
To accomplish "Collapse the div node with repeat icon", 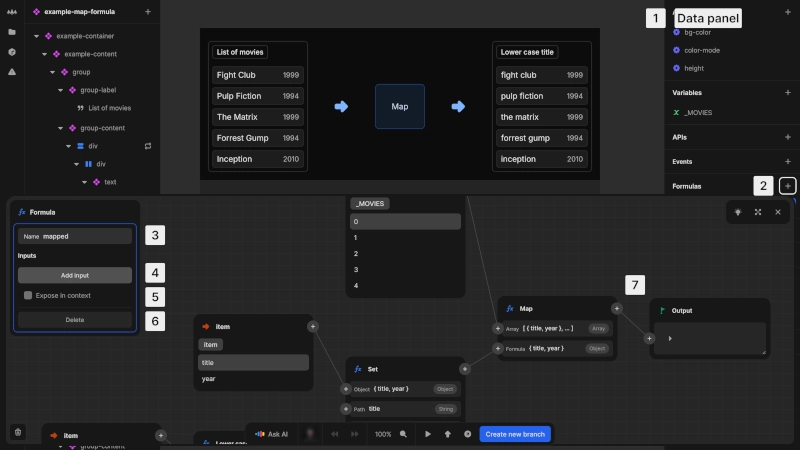I will pos(68,146).
